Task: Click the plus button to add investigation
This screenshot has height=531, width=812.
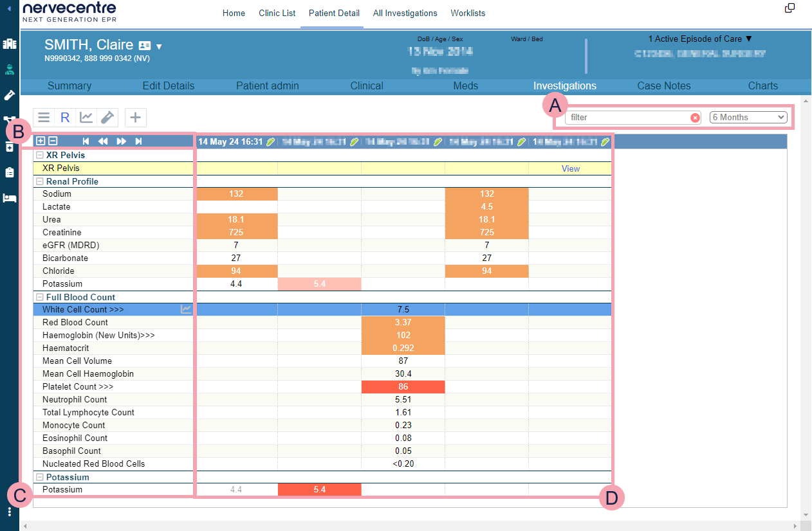Action: coord(135,117)
